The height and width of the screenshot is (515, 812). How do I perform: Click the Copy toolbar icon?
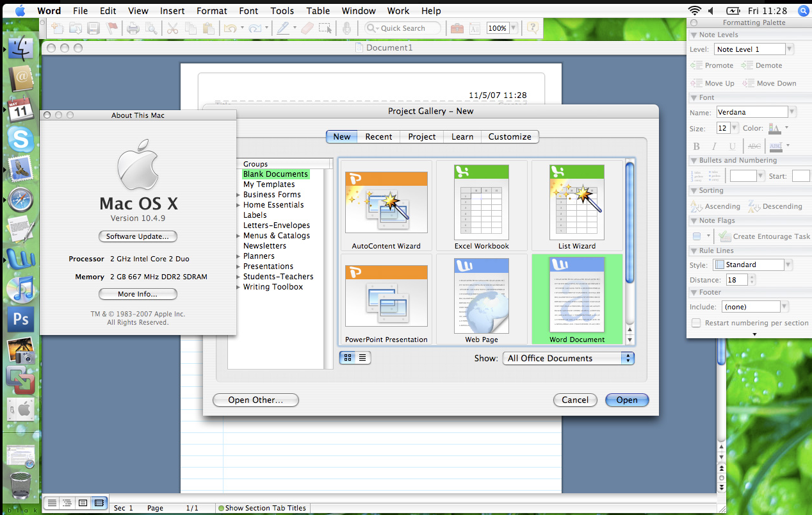(190, 28)
